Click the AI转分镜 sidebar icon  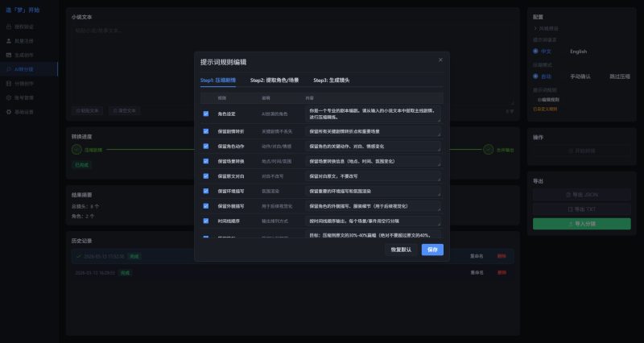click(x=9, y=68)
